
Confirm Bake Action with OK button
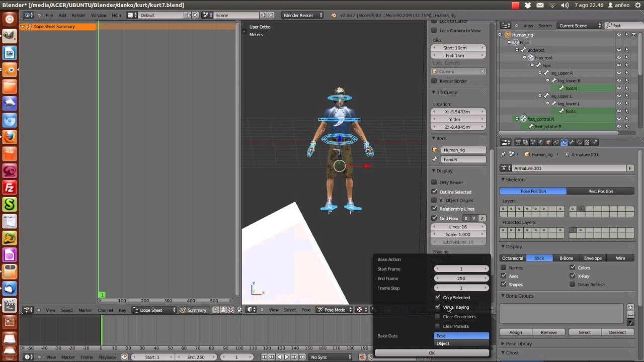tap(432, 353)
